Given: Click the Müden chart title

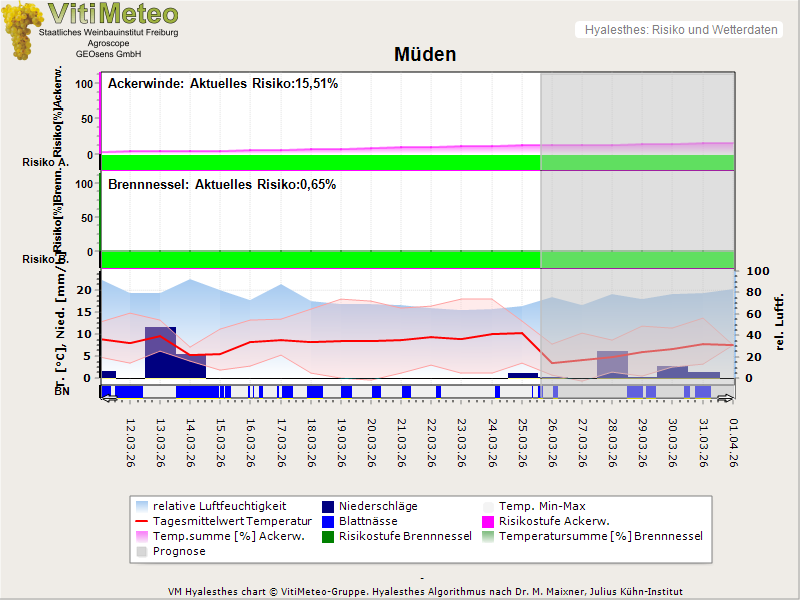Looking at the screenshot, I should tap(425, 55).
